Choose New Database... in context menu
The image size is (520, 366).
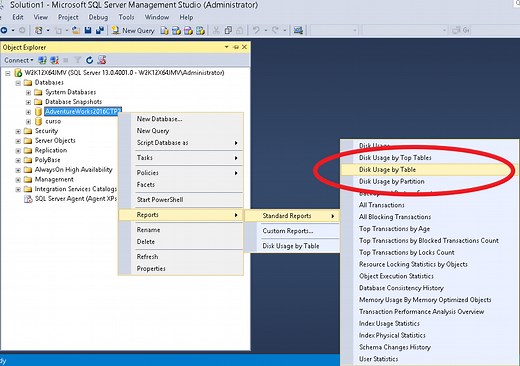(x=181, y=119)
